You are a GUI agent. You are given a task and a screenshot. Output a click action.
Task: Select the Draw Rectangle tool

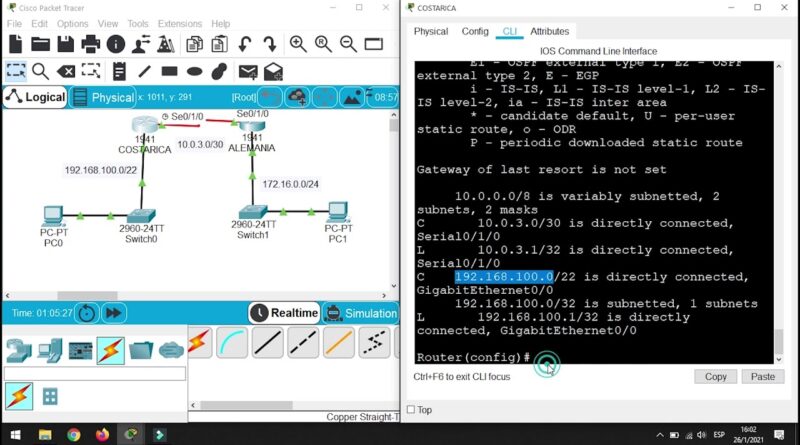[x=169, y=71]
